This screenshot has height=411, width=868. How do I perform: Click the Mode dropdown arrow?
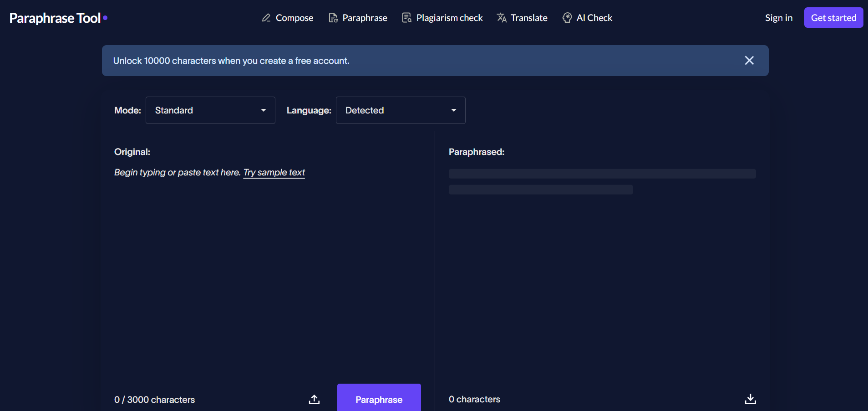(264, 110)
